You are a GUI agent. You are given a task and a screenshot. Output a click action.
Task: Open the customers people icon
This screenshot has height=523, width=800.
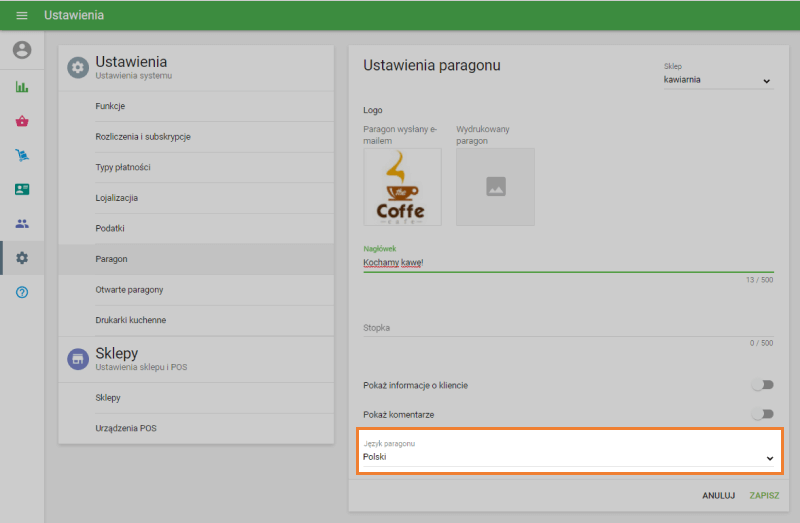click(22, 223)
